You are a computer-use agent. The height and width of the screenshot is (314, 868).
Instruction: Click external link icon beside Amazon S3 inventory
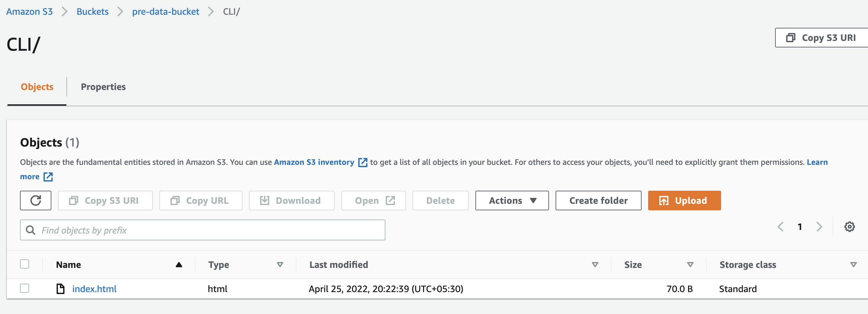point(363,162)
